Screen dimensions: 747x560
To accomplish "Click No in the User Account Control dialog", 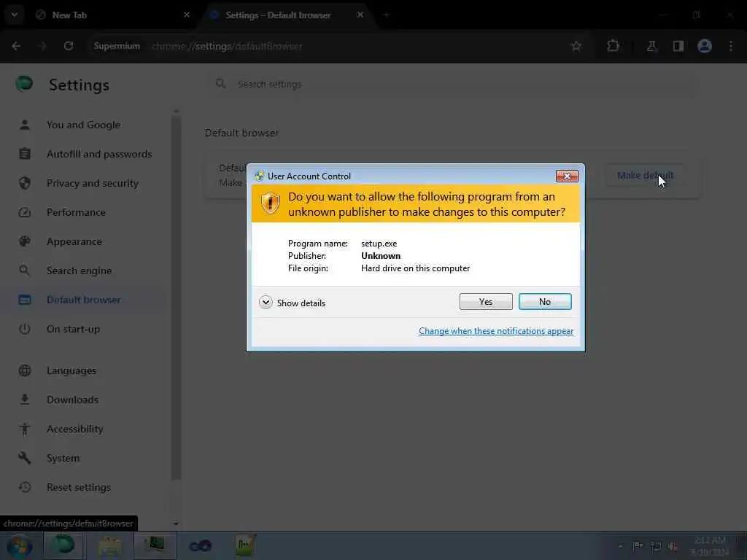I will click(544, 301).
